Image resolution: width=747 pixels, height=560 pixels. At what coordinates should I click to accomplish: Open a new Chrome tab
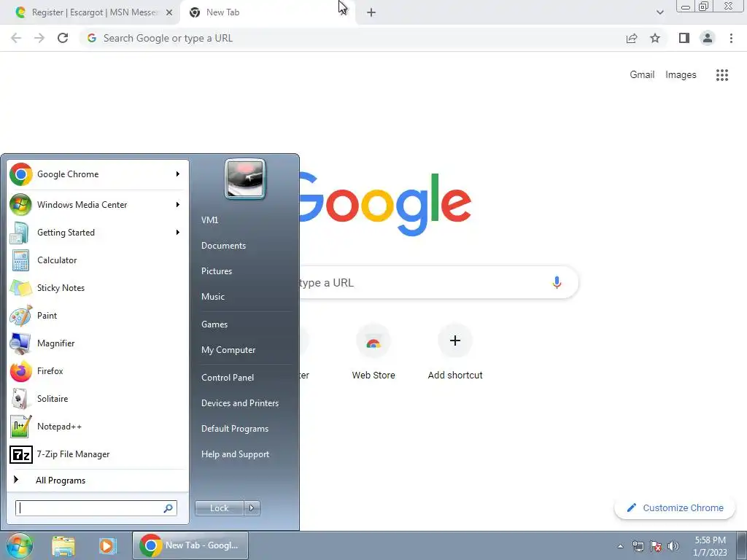point(371,12)
